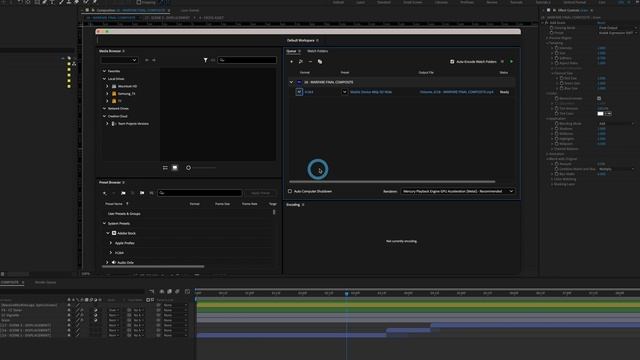Open the Media Browser location dropdown
Screen dimensions: 640x360
(119, 60)
